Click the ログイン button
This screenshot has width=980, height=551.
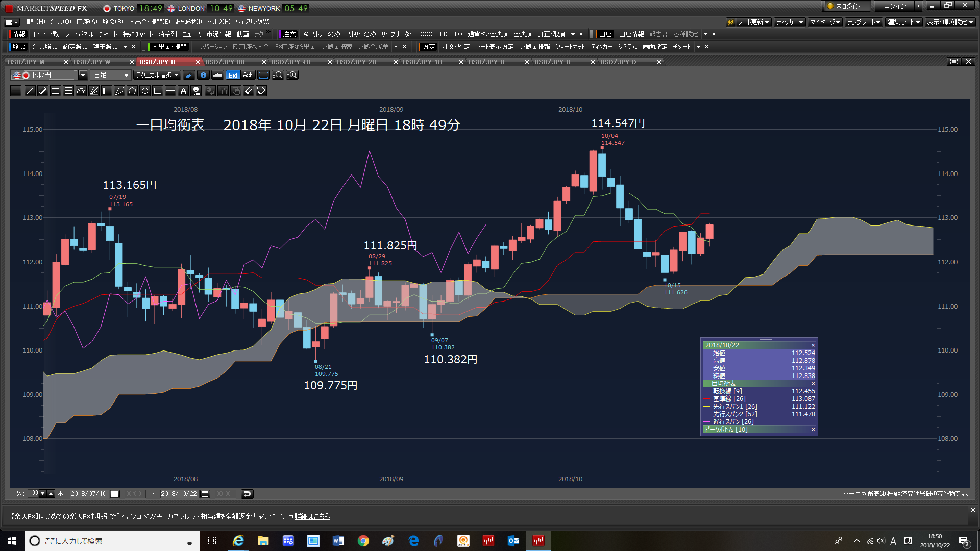point(895,6)
